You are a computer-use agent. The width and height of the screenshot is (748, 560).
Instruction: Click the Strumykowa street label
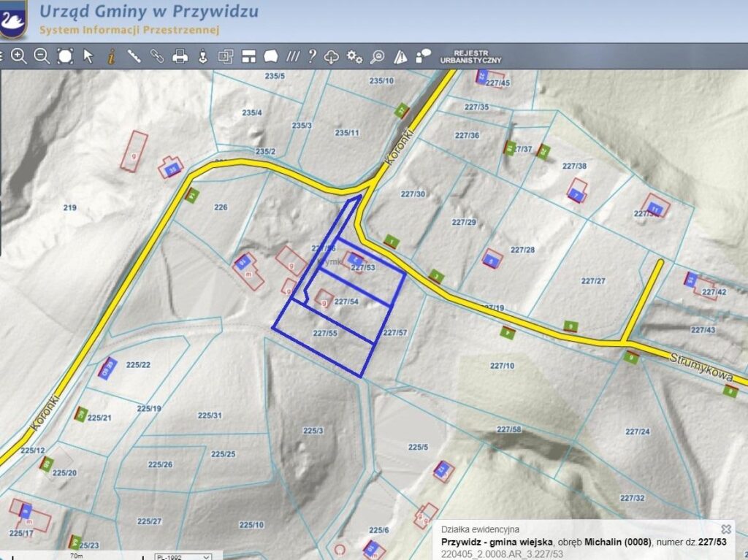(x=702, y=367)
